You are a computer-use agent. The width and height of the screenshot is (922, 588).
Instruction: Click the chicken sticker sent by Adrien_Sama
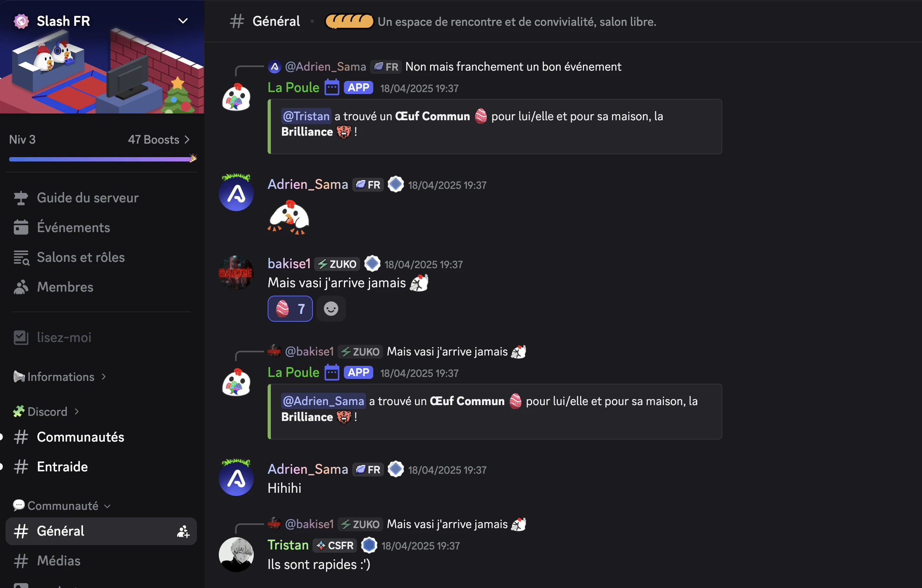tap(289, 217)
